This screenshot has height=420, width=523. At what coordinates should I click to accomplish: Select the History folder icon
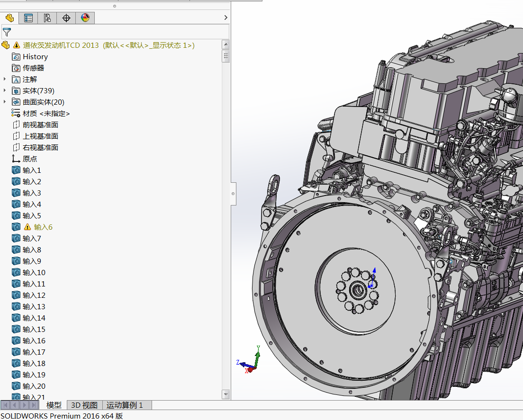coord(16,57)
